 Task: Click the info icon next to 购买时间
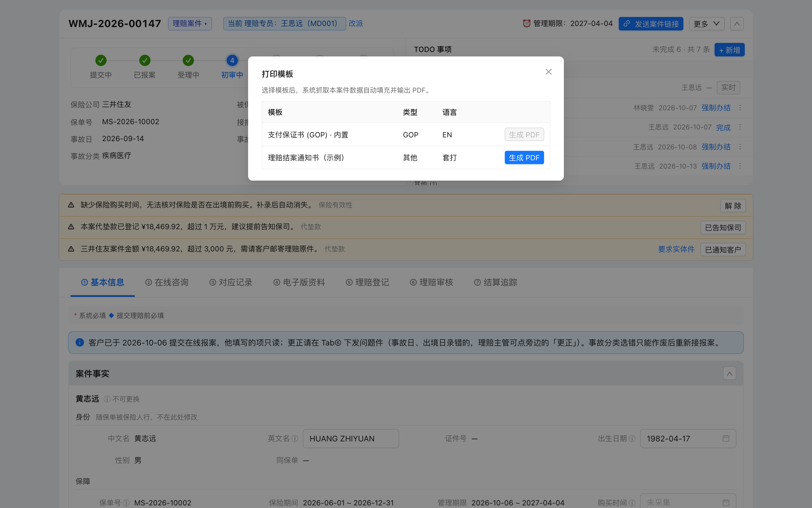click(632, 503)
